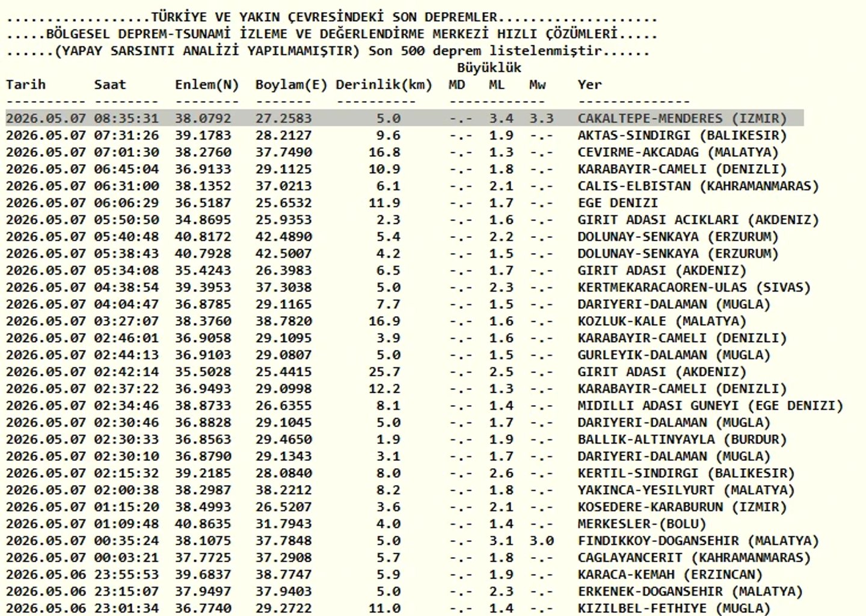Screen dimensions: 866x616
Task: Click the Mw value 3.3
Action: 541,118
